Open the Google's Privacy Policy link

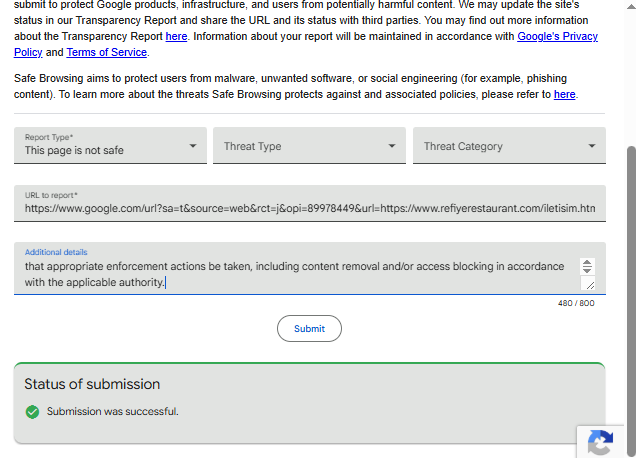557,37
